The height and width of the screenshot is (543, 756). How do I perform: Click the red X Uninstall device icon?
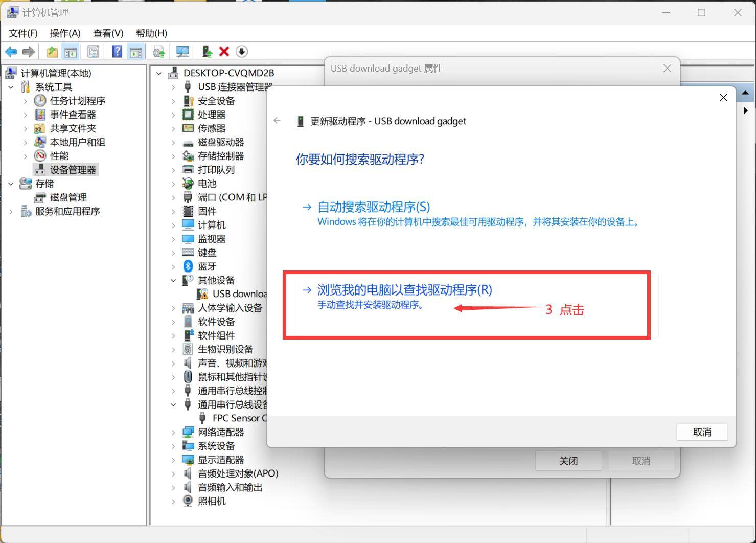click(224, 52)
